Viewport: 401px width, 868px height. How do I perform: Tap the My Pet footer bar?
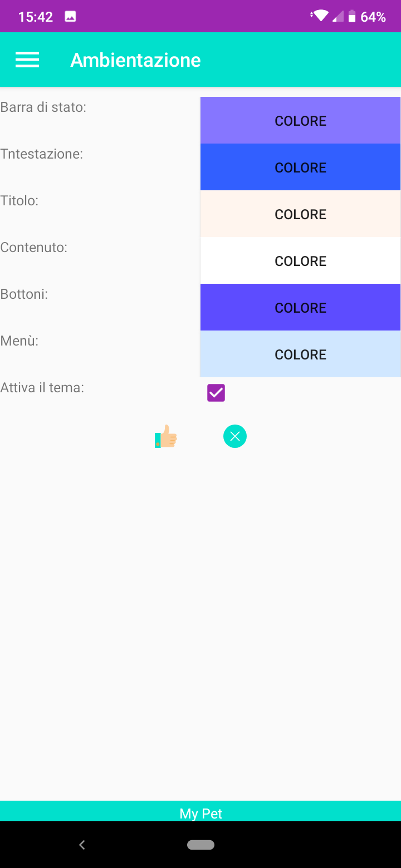point(200,813)
